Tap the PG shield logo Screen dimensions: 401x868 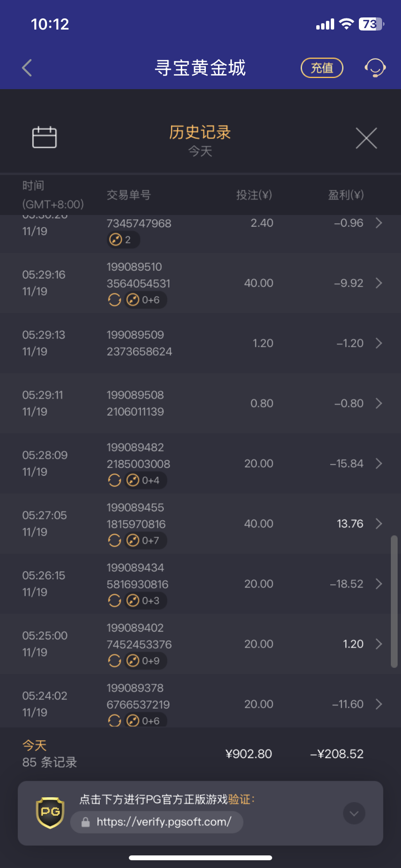pos(50,813)
